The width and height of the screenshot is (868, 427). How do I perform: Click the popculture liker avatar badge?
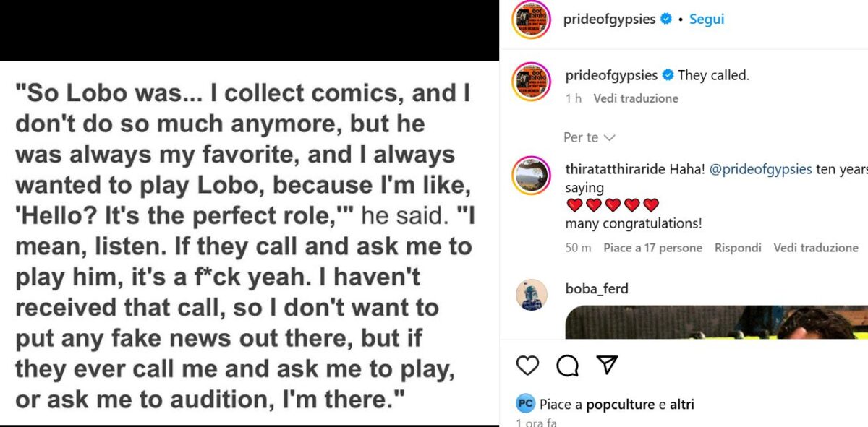point(525,404)
